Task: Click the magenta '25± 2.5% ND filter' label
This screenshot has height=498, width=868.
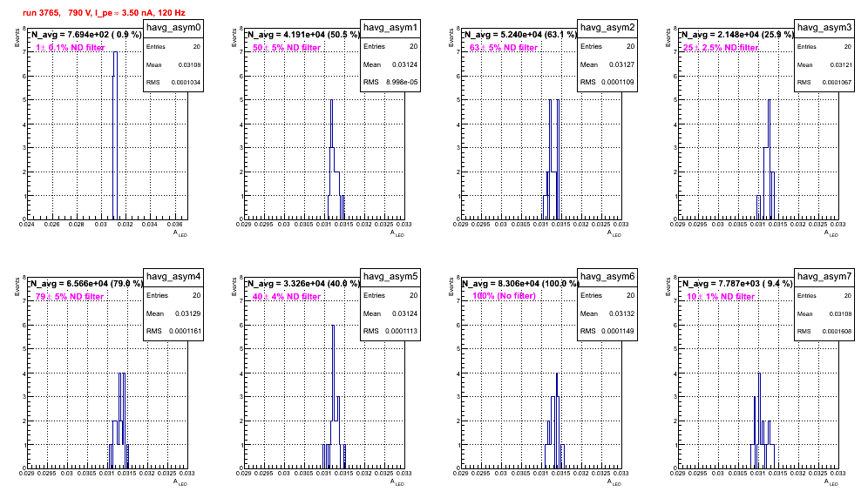Action: pos(721,48)
